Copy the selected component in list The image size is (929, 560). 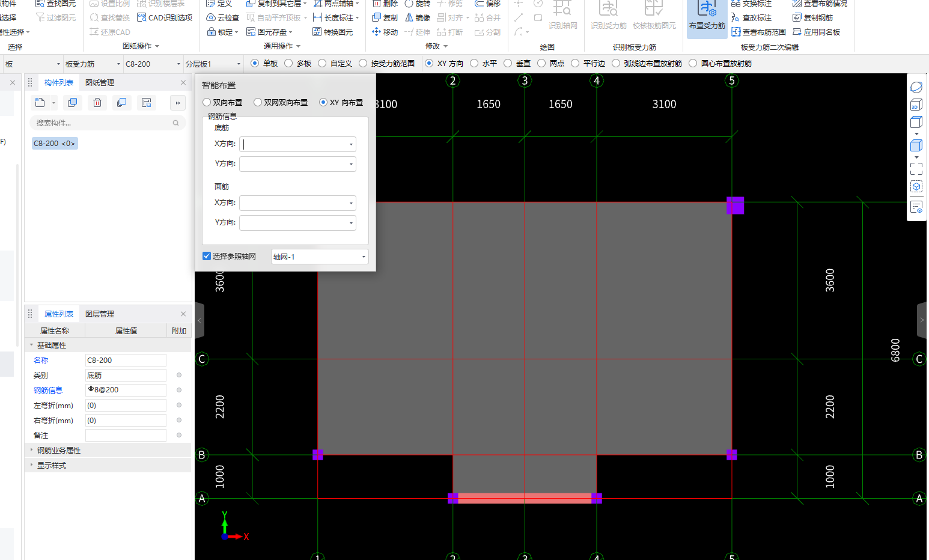73,103
